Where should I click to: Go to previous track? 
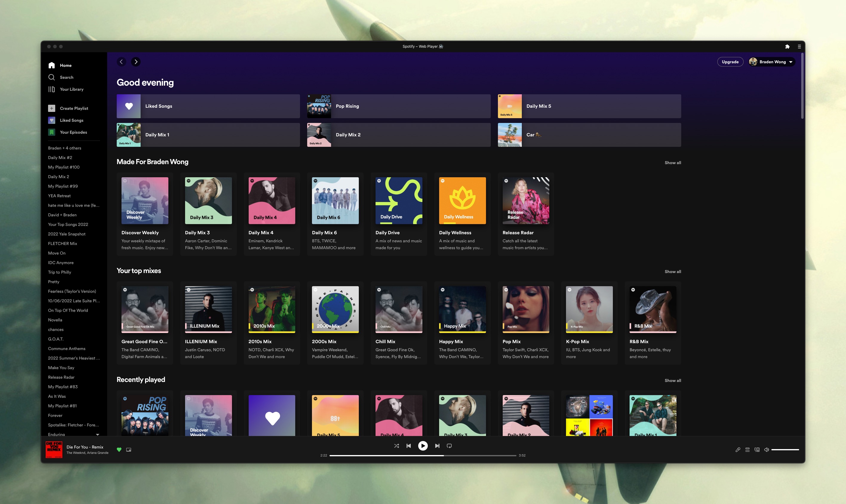(408, 446)
